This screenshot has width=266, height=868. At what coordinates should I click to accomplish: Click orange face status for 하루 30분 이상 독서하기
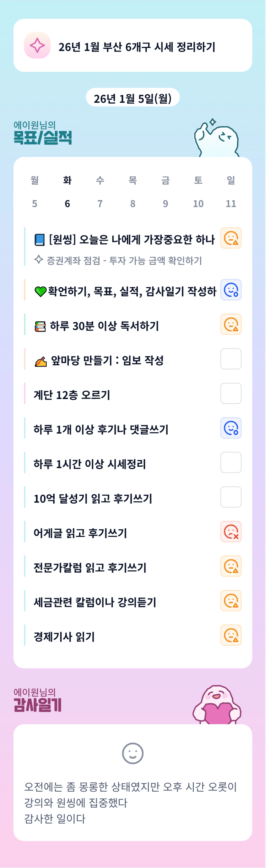pos(231,324)
